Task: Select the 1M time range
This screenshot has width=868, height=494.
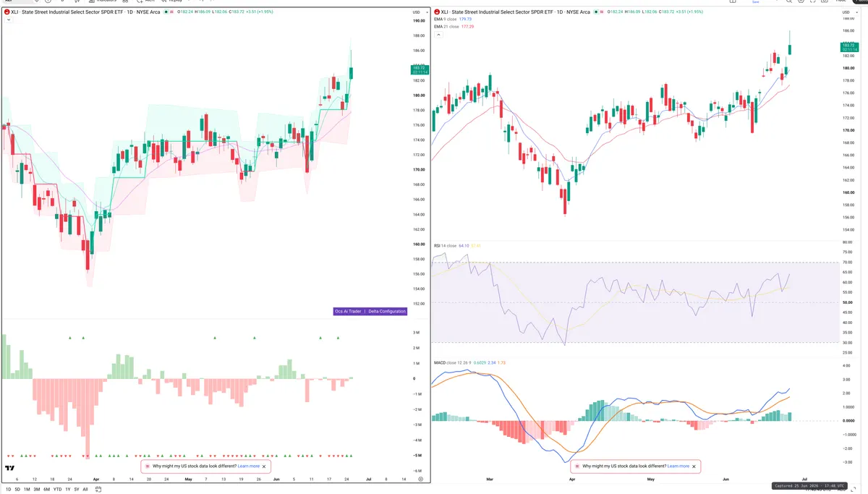Action: coord(27,490)
